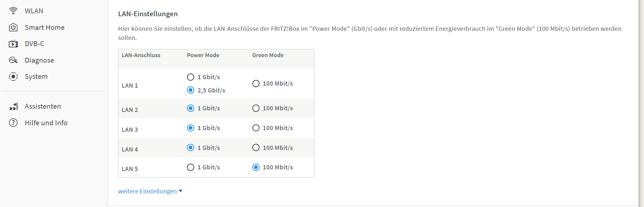Click the Hilfe und Info question-mark icon

[x=13, y=123]
